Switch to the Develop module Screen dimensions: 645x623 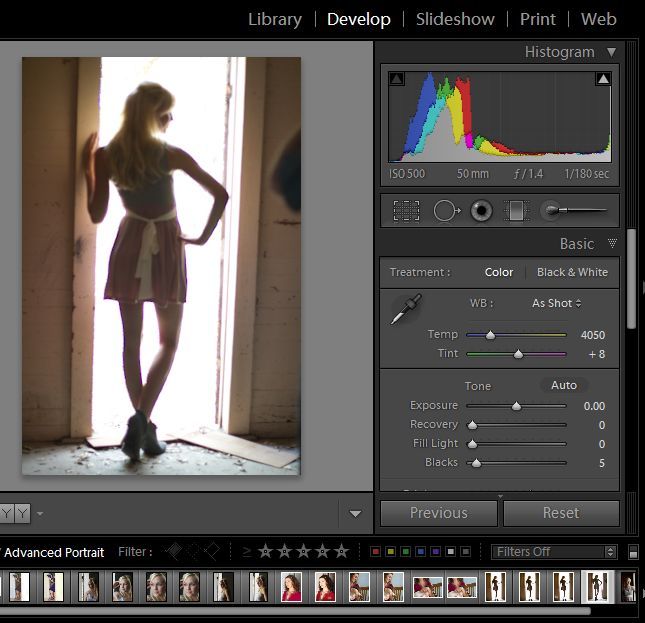pyautogui.click(x=359, y=19)
